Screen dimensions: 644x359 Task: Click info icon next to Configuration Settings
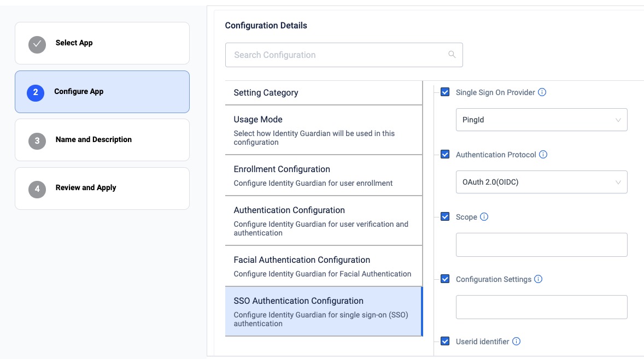tap(538, 279)
